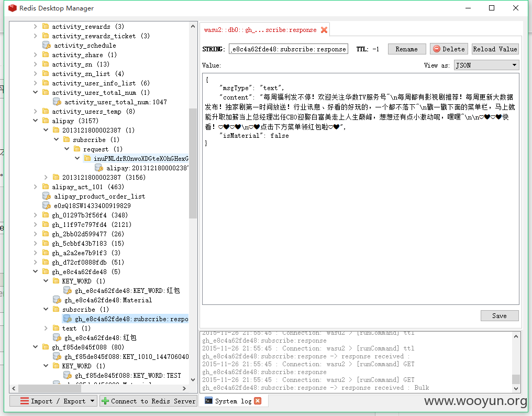Click the Delete key button
Screen dimensions: 532x416
pos(449,49)
